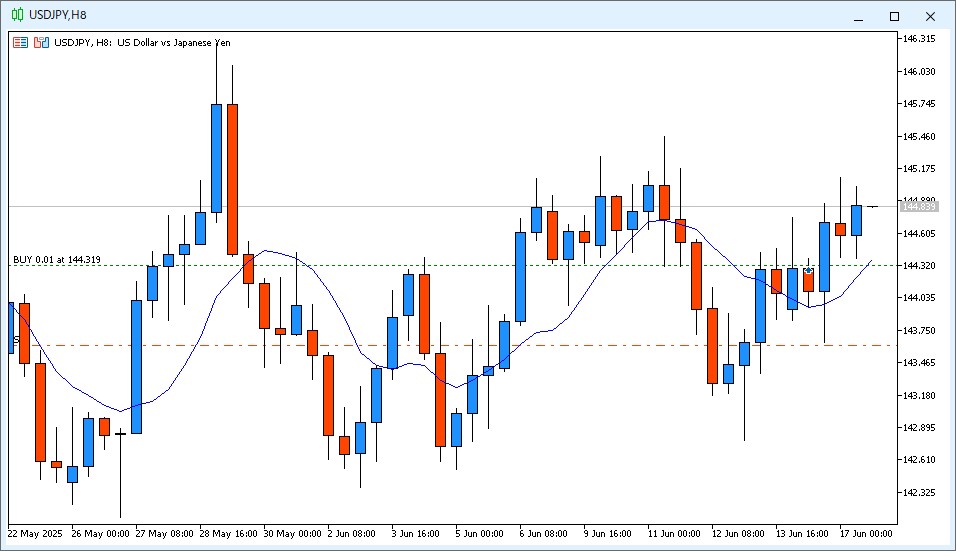
Task: Click the 11 Jun 00:00 time axis label
Action: pos(674,534)
